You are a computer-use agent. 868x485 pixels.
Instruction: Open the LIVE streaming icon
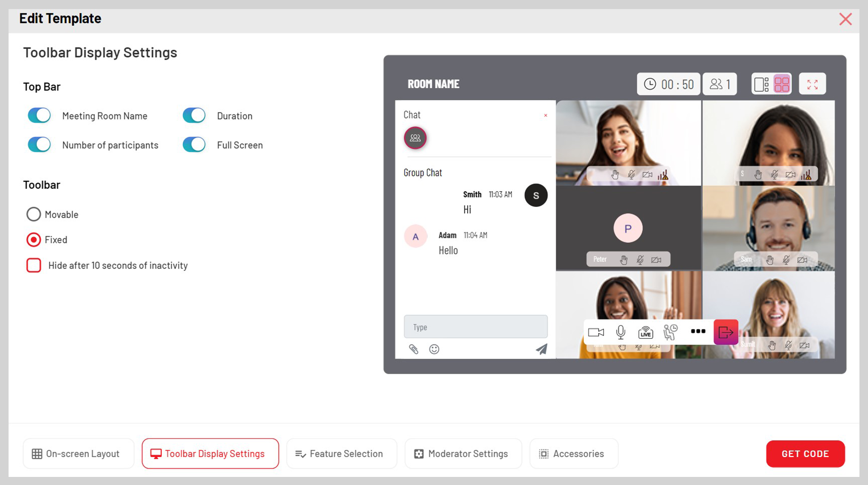click(x=645, y=332)
